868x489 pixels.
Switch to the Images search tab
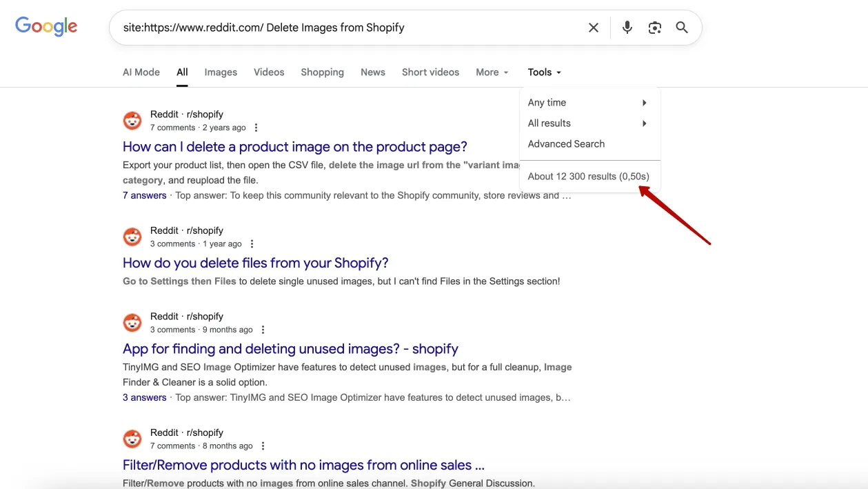[220, 72]
